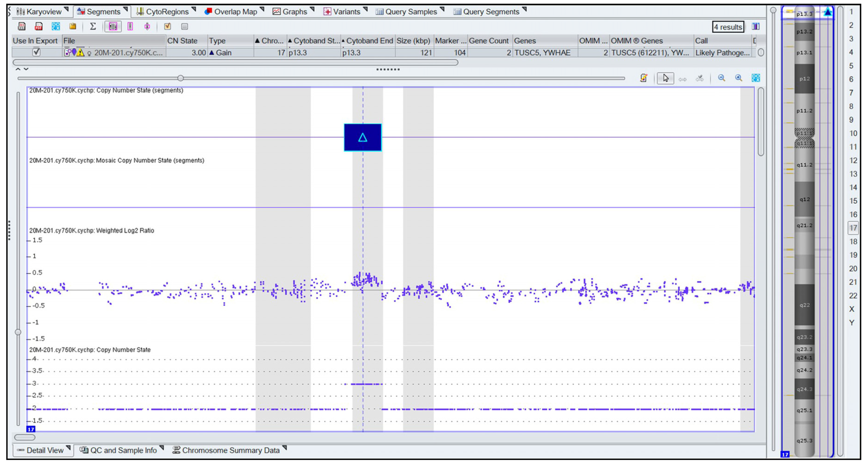Open Query Segments tab dropdown arrow
This screenshot has height=466, width=868.
pos(524,9)
